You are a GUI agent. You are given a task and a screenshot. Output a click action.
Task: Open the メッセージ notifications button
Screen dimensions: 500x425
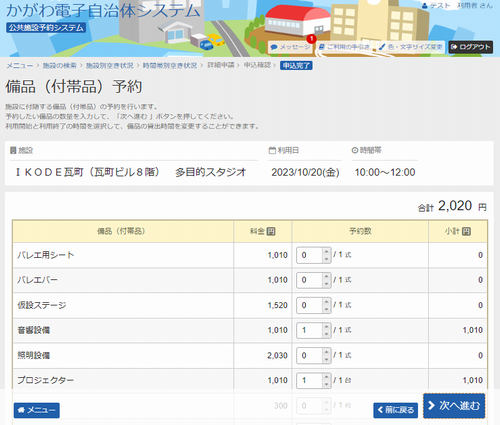pyautogui.click(x=290, y=47)
